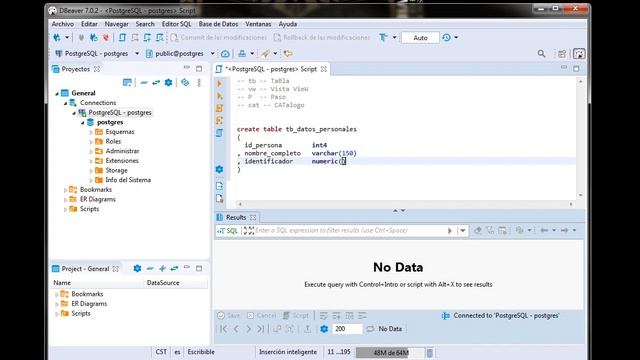Image resolution: width=640 pixels, height=360 pixels.
Task: Open the Proyectos panel settings gear
Action: pyautogui.click(x=169, y=82)
